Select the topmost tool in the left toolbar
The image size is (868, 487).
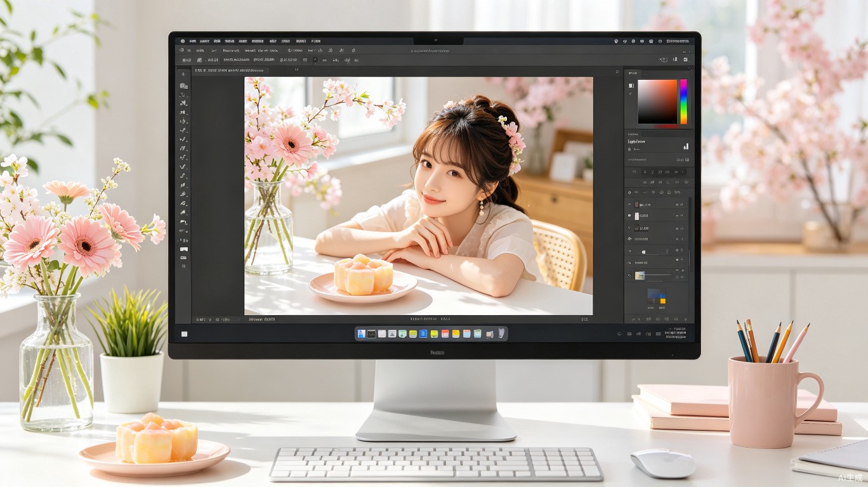183,74
